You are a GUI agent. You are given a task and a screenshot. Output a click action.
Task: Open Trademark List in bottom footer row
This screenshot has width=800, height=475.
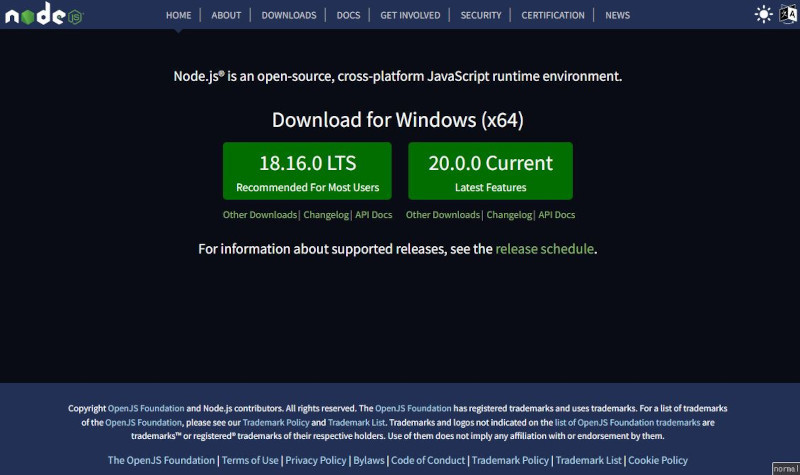click(589, 460)
